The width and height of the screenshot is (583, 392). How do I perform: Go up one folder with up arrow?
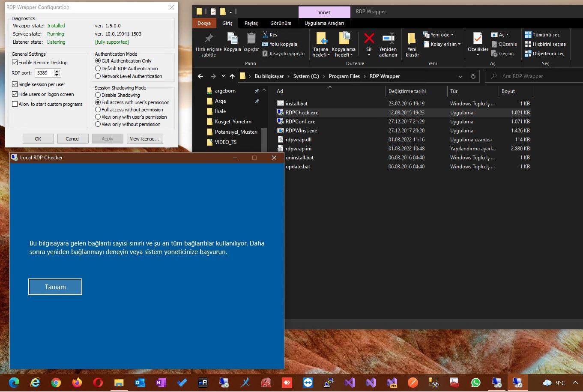coord(232,76)
